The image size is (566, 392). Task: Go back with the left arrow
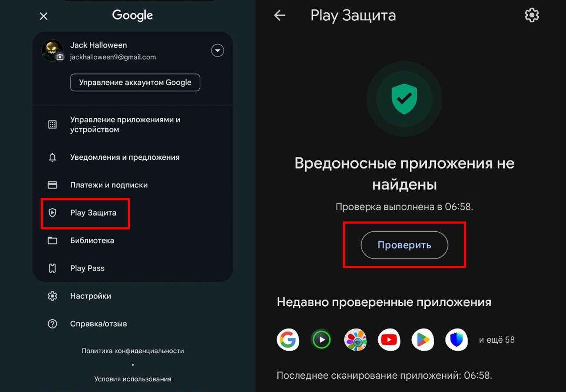click(x=280, y=16)
